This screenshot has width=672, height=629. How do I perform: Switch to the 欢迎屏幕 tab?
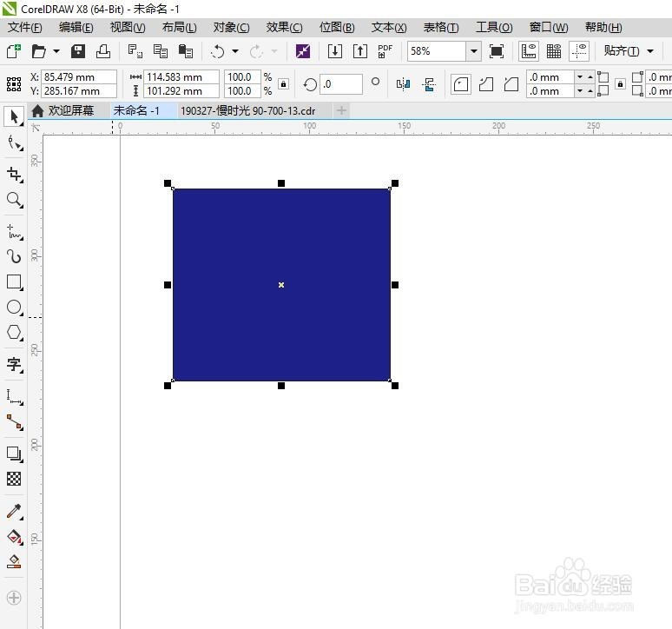[63, 110]
